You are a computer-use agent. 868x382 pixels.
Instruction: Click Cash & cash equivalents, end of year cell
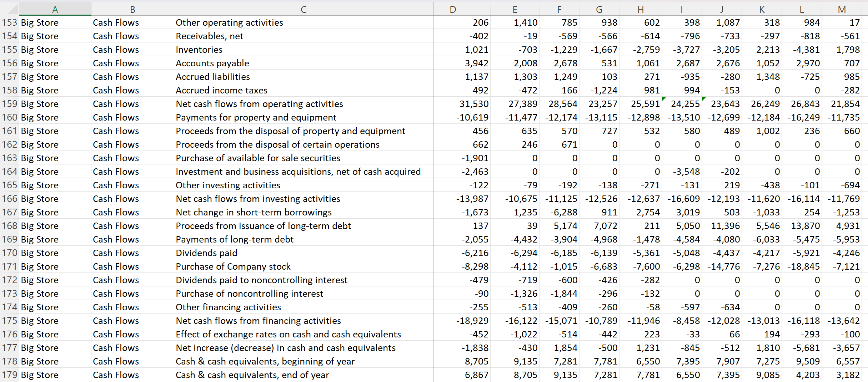(252, 375)
